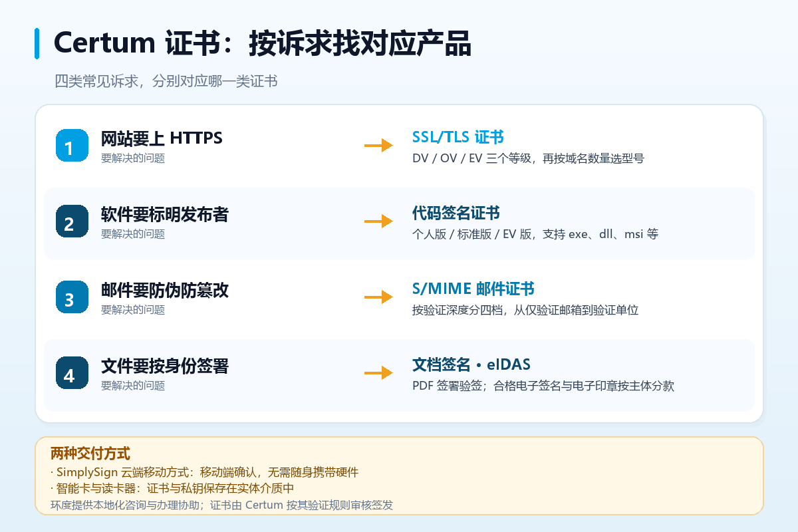Screen dimensions: 798x532
Task: Click the heading 软件要标明发布者
Action: pyautogui.click(x=165, y=214)
